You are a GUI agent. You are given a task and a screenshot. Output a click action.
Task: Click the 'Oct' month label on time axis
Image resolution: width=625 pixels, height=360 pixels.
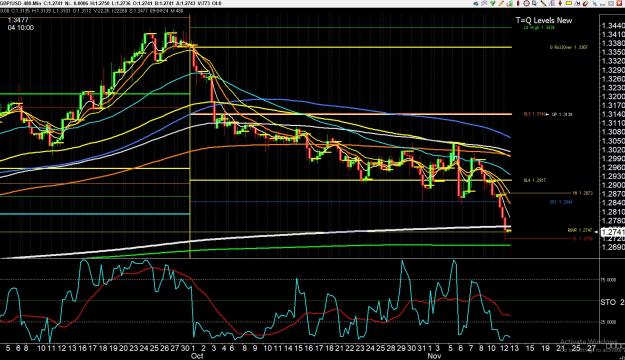pyautogui.click(x=197, y=356)
